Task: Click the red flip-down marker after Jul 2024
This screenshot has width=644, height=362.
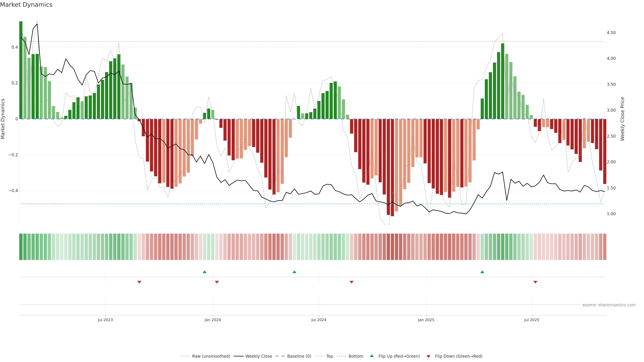Action: tap(352, 282)
